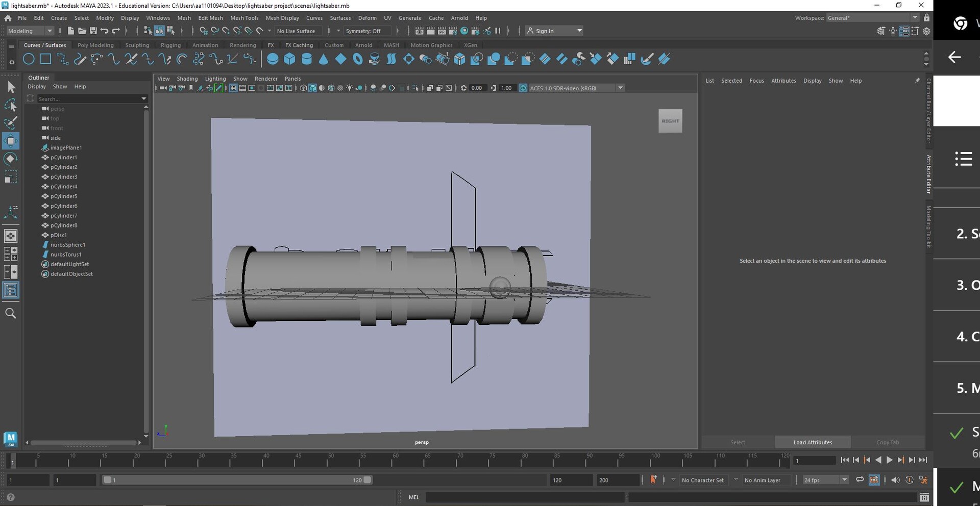Create a polygon sphere from the shelf
Screen dimensions: 980x506
pos(273,59)
